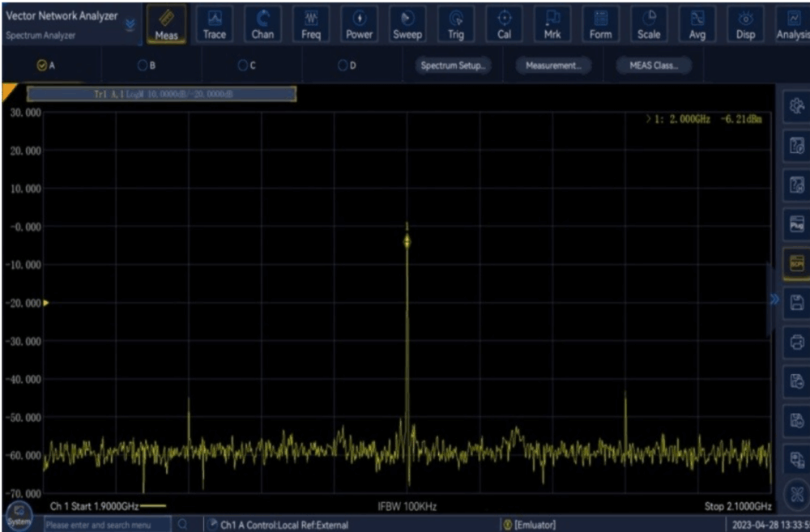This screenshot has width=810, height=532.
Task: Click the MEAS Class... button
Action: [x=653, y=66]
